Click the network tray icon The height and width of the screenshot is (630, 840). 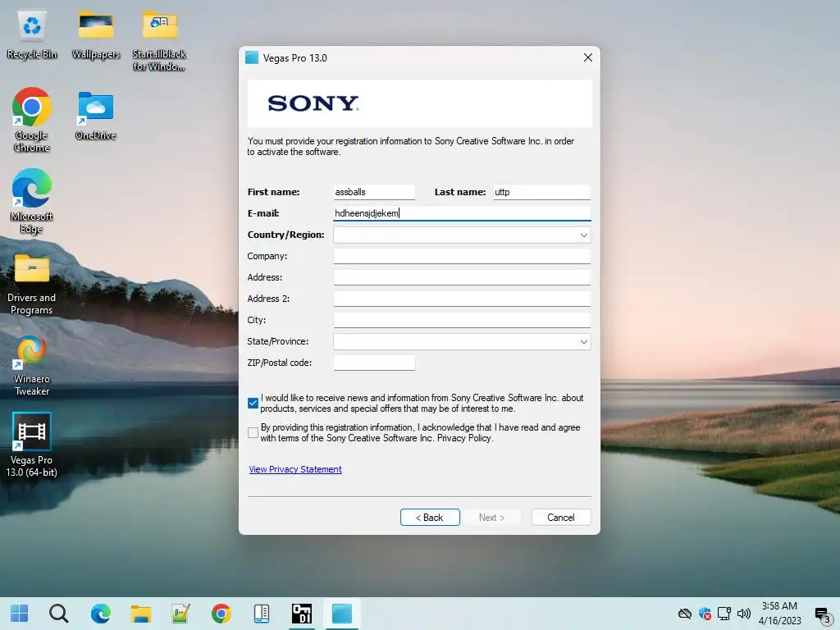pos(724,614)
